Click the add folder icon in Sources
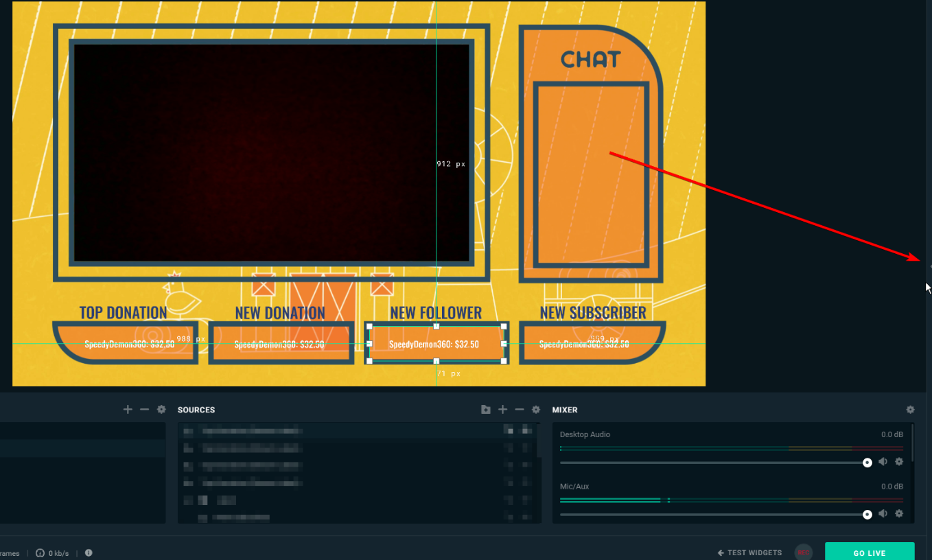The height and width of the screenshot is (560, 932). (x=486, y=410)
